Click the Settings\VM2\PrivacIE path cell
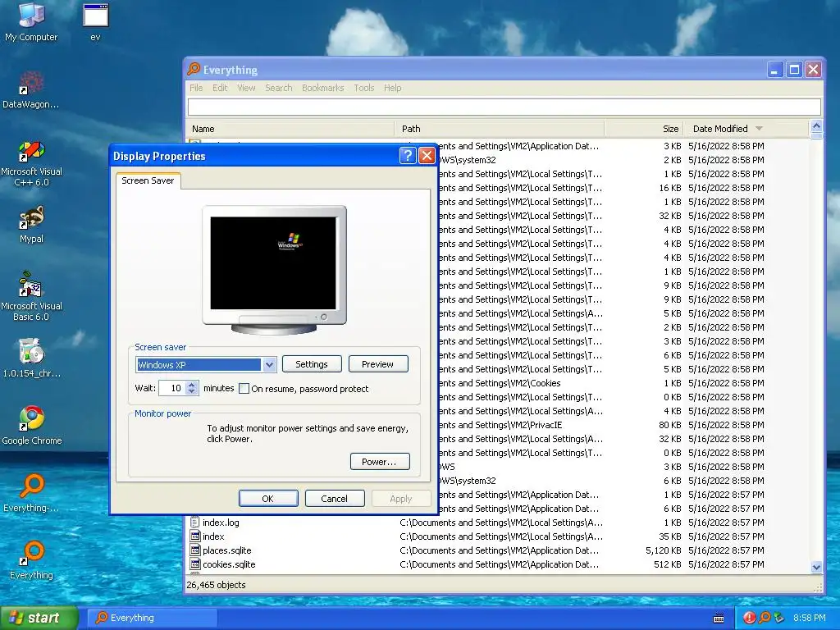The height and width of the screenshot is (630, 840). (x=500, y=425)
